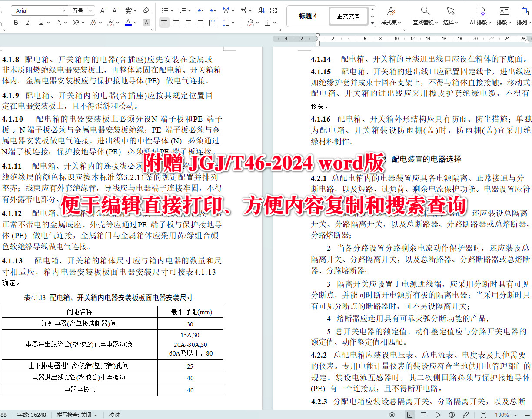Open the font color picker
The width and height of the screenshot is (532, 419).
tap(128, 22)
